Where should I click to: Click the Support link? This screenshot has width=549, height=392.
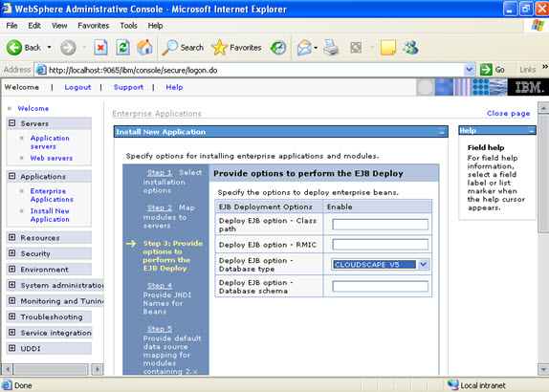[128, 87]
